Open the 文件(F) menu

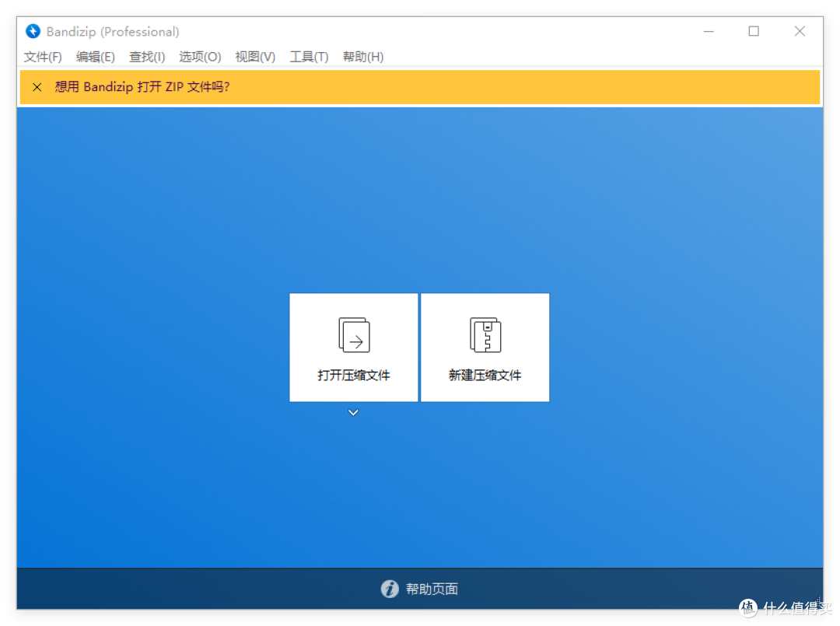click(43, 57)
